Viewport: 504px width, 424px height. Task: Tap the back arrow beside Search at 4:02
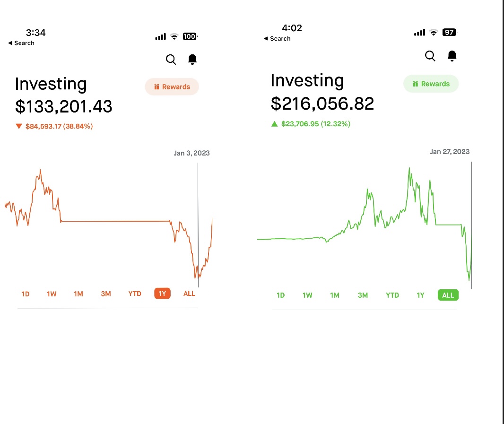(x=266, y=39)
